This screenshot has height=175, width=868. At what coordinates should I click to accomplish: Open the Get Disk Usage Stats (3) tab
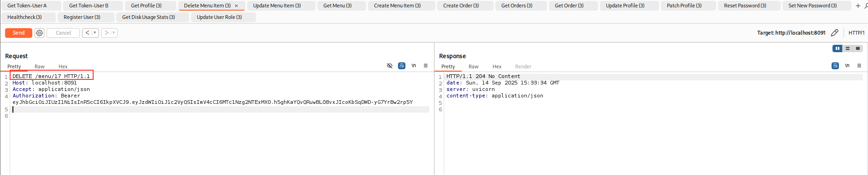(x=152, y=17)
